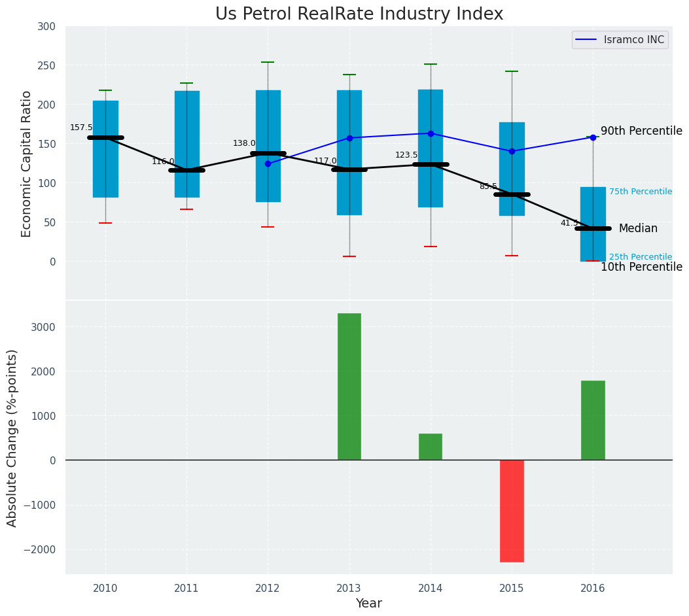Select the 2010 x-axis tick label

(105, 589)
